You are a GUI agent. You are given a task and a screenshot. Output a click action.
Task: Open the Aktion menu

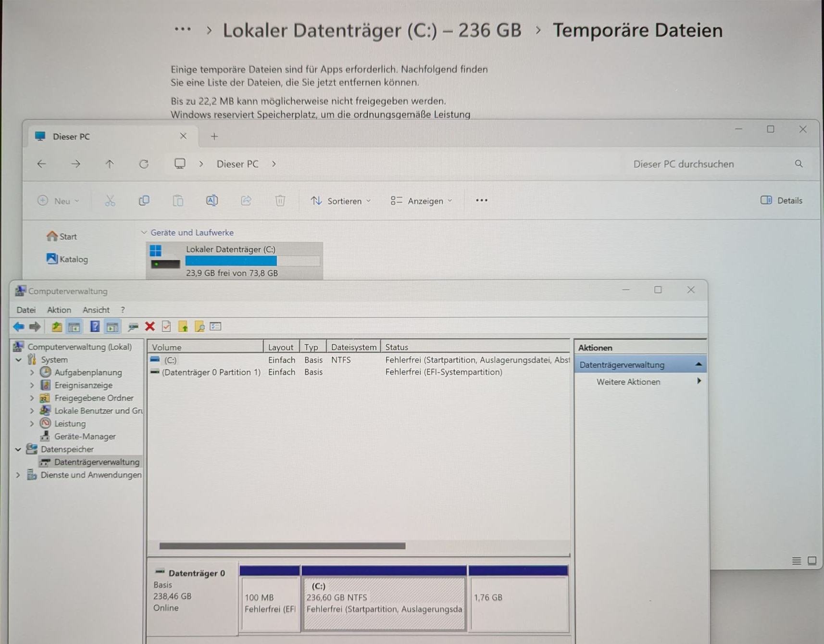point(59,310)
